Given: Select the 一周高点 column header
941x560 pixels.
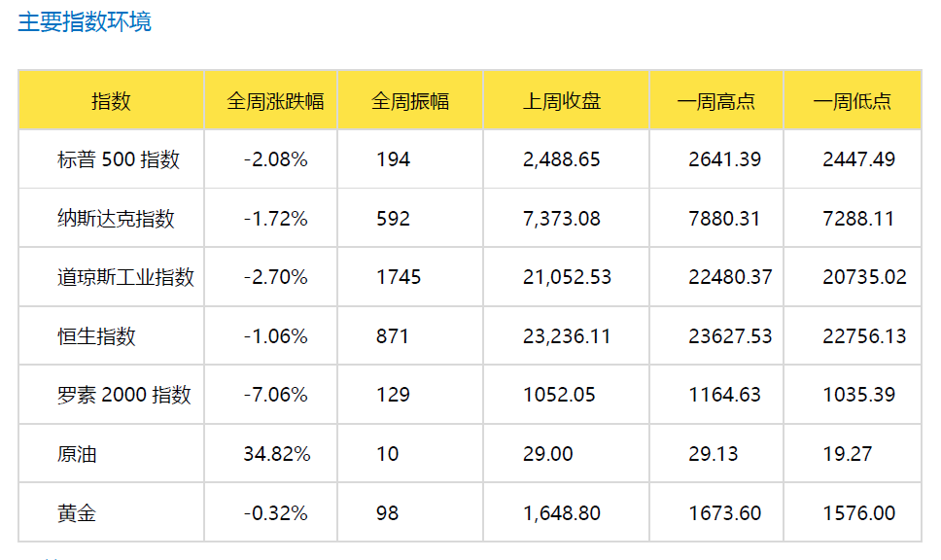Looking at the screenshot, I should pos(716,101).
